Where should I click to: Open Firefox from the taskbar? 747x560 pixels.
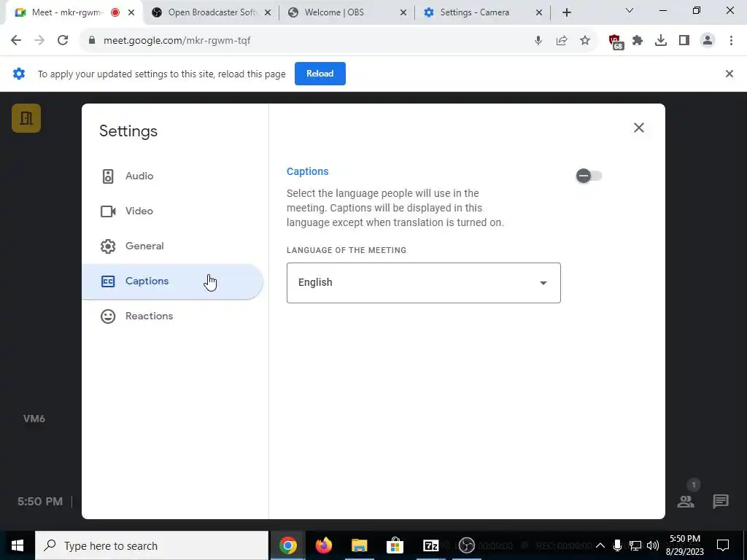323,545
